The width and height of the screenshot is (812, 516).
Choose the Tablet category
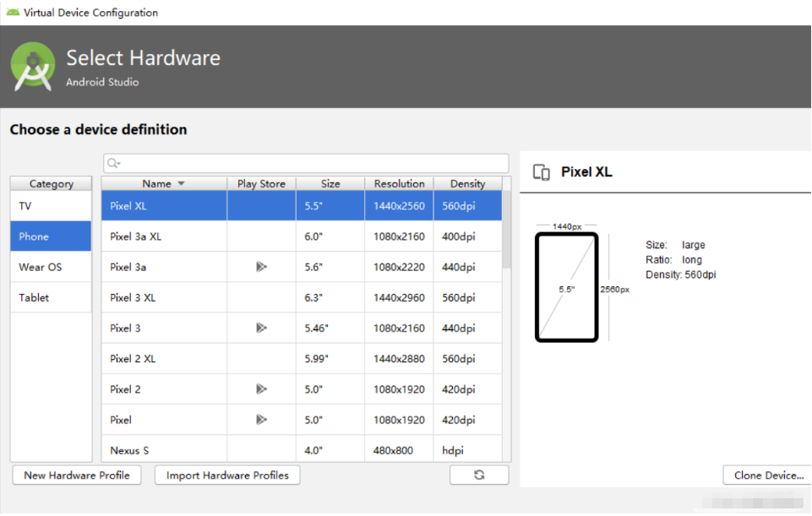coord(51,297)
